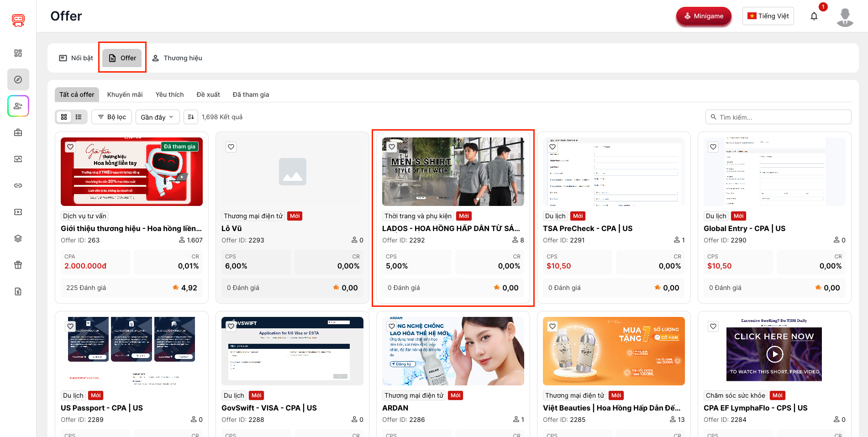The image size is (868, 437).
Task: Click the Tìm kiếm search field
Action: point(779,117)
